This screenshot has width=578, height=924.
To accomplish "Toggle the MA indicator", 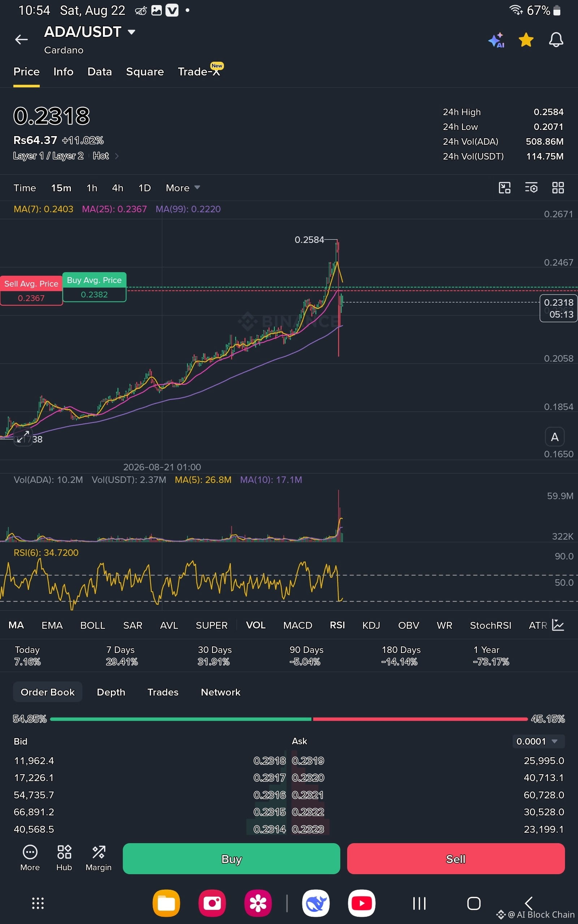I will 16,625.
